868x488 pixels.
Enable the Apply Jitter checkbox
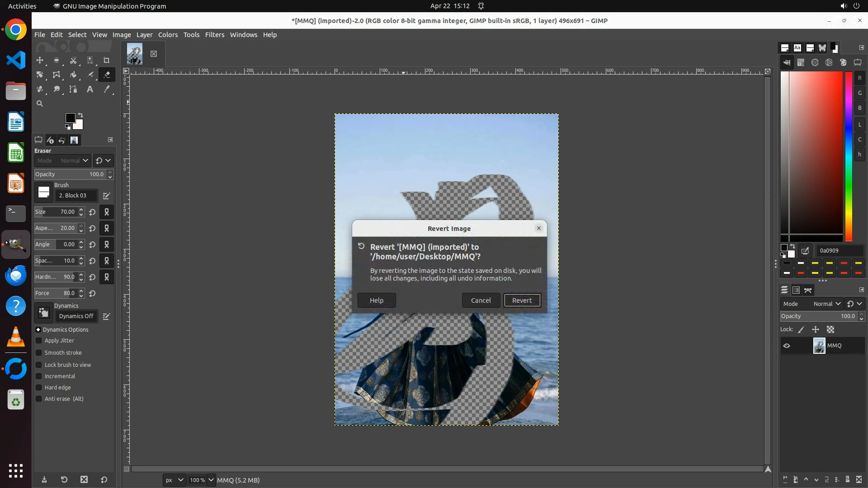click(39, 341)
